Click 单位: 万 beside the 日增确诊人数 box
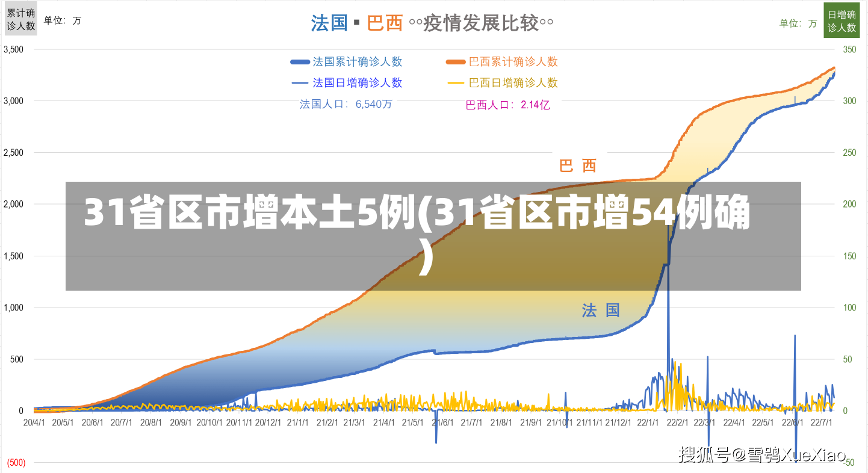The width and height of the screenshot is (868, 473). tap(798, 23)
